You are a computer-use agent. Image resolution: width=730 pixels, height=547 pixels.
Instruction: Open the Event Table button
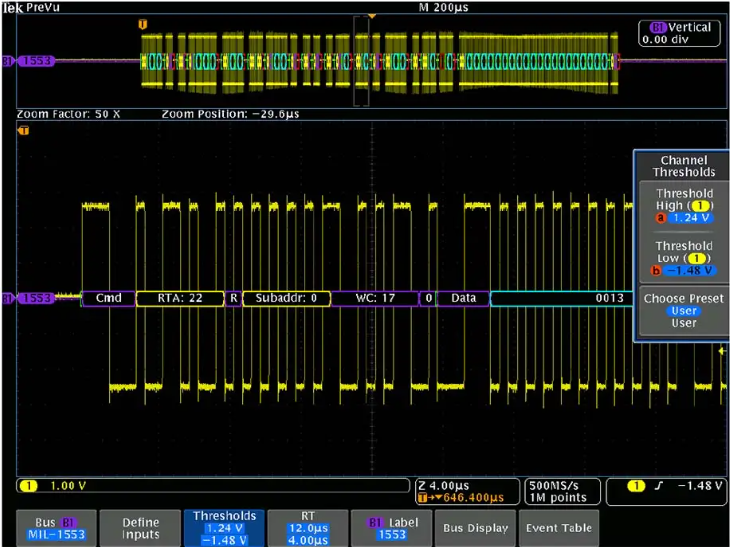(559, 528)
